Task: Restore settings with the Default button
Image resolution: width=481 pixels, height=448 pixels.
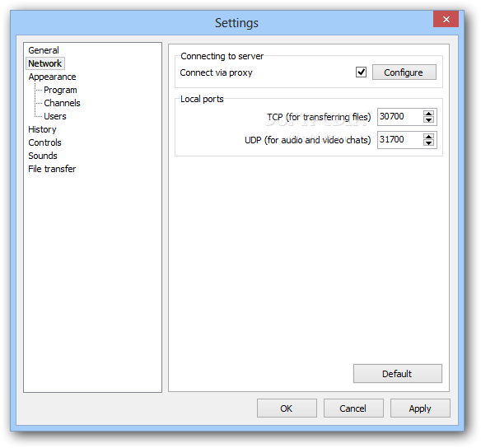Action: point(398,374)
